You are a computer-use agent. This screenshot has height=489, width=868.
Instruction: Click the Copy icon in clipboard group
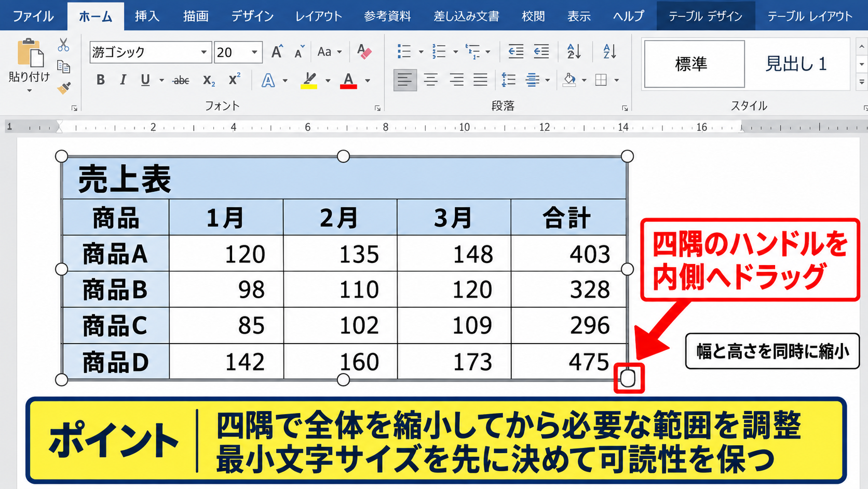[63, 67]
